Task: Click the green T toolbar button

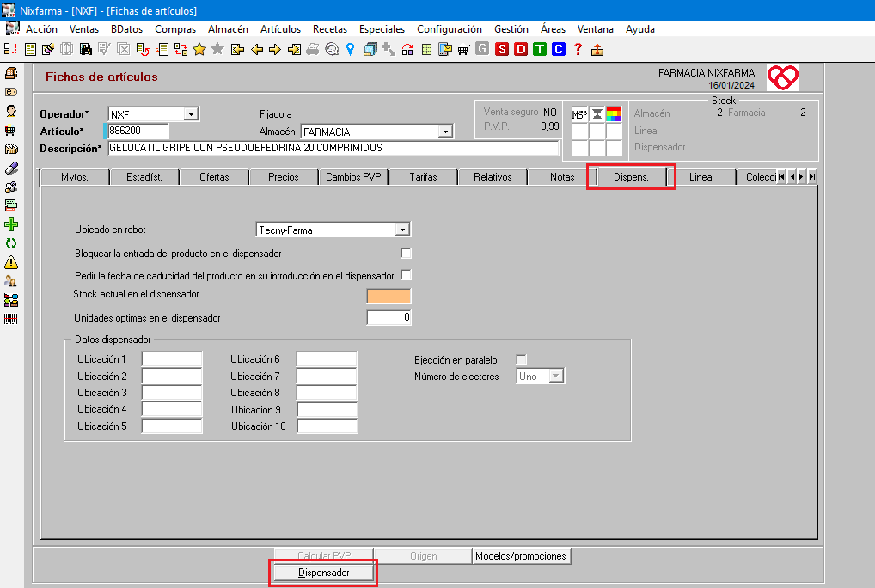Action: pos(540,49)
